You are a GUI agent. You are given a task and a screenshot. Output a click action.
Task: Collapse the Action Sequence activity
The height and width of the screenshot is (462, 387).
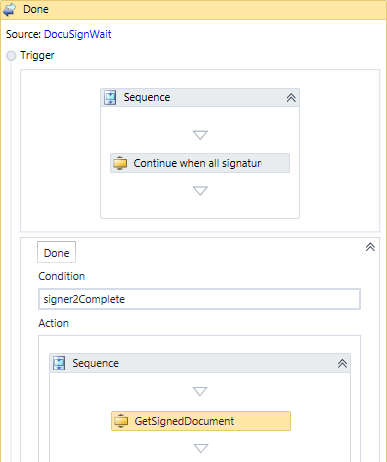342,364
